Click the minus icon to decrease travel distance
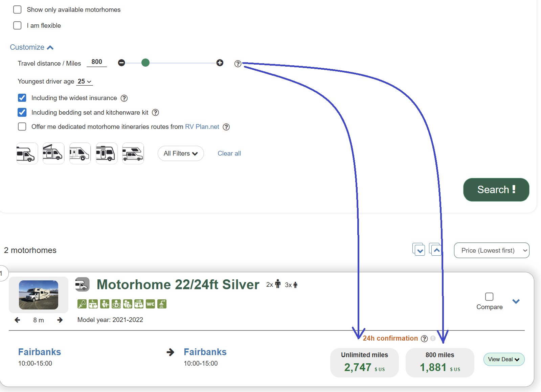This screenshot has height=392, width=541. [121, 63]
